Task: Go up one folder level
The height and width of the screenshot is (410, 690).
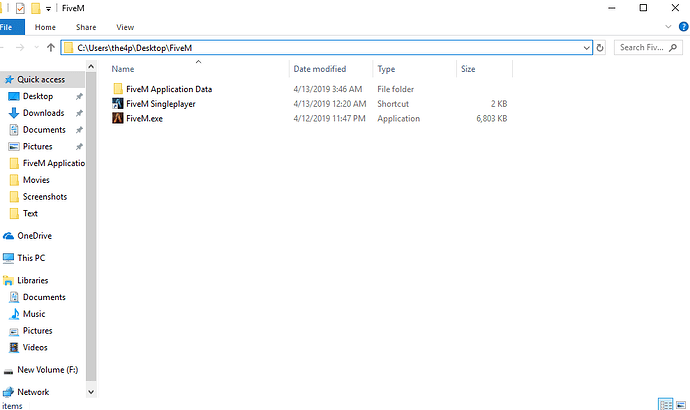Action: pyautogui.click(x=51, y=48)
